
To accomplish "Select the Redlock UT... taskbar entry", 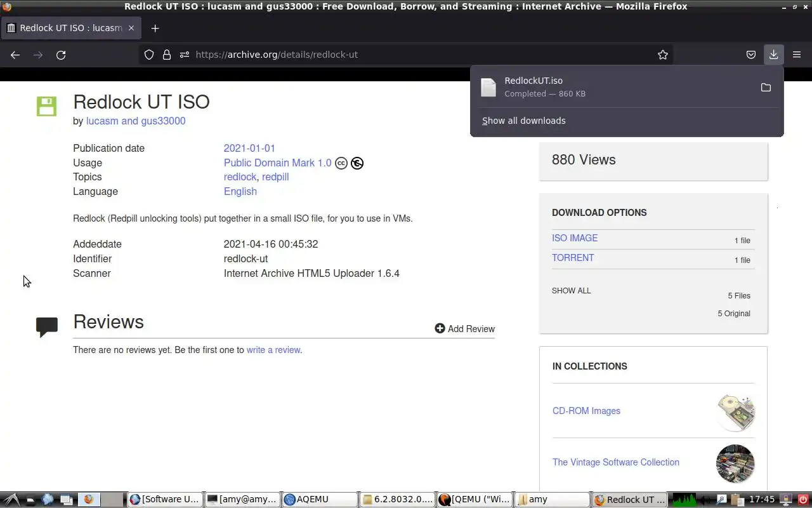I will (629, 500).
